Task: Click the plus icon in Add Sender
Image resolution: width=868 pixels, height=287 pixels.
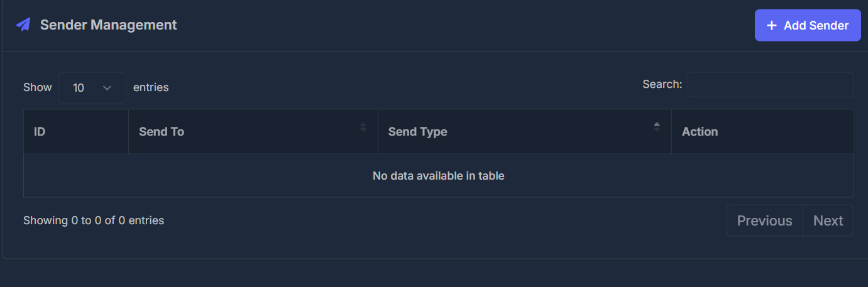Action: (772, 26)
